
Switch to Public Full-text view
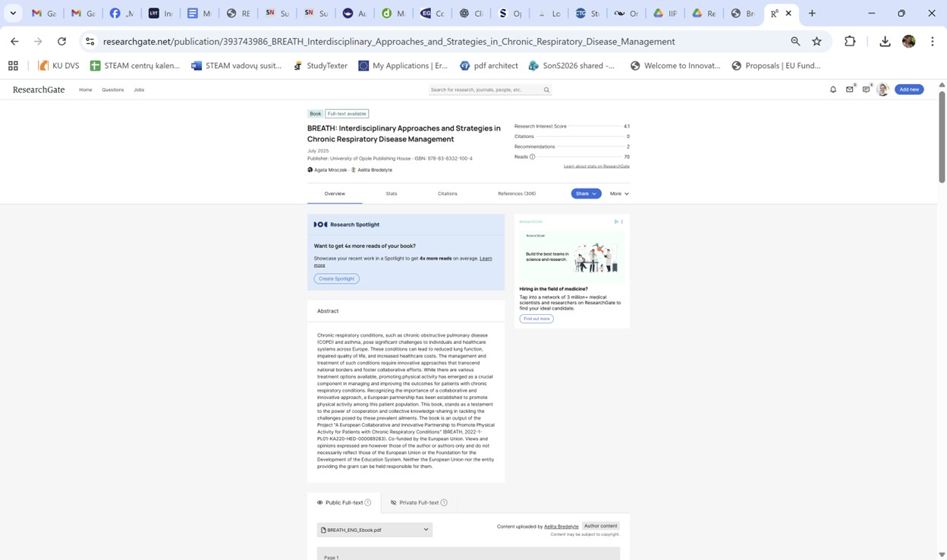(344, 502)
